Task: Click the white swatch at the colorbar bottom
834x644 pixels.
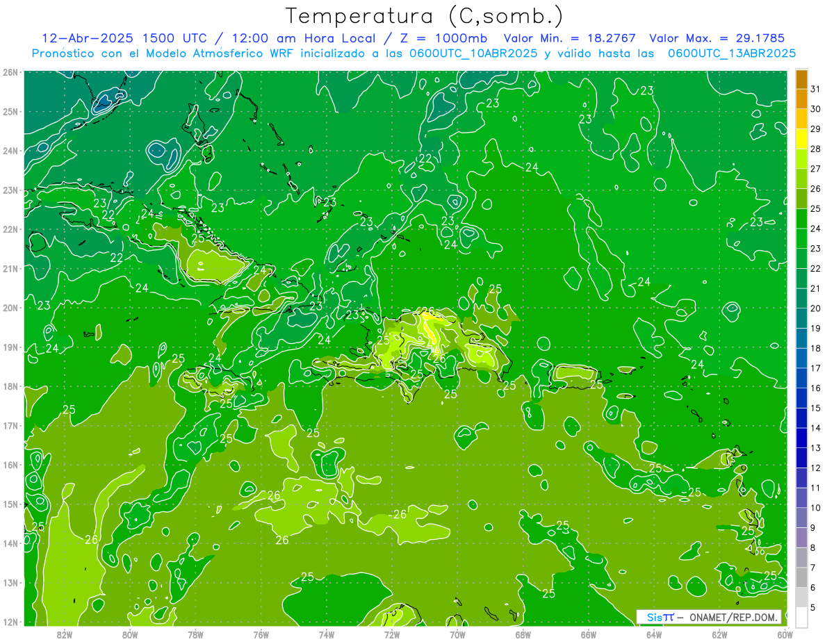Action: [801, 617]
